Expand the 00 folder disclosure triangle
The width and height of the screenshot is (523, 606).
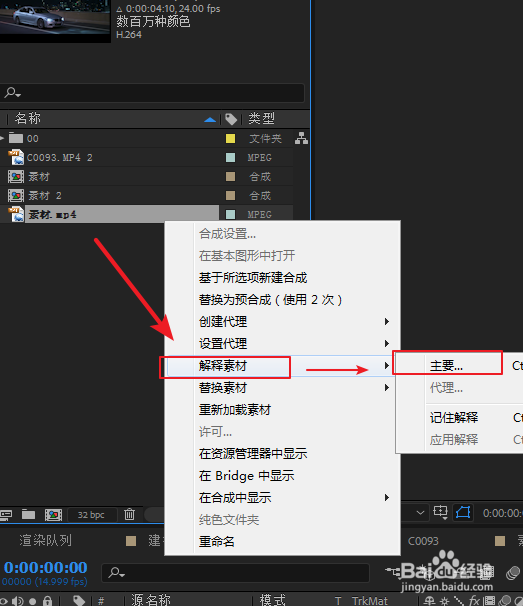(x=2, y=138)
